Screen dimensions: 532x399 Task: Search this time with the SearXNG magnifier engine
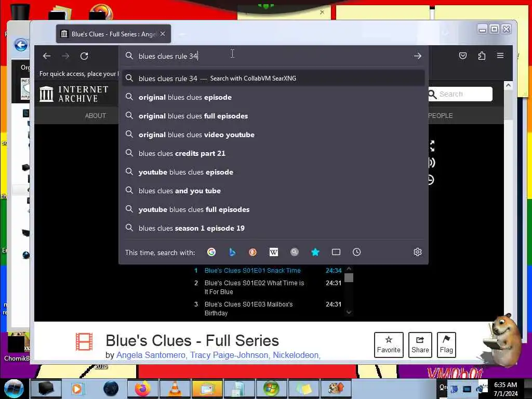295,252
